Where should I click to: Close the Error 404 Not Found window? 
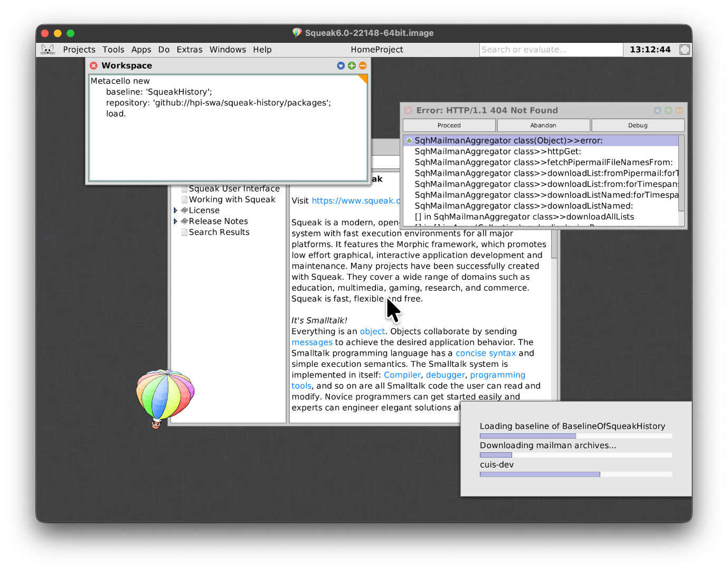(x=408, y=110)
